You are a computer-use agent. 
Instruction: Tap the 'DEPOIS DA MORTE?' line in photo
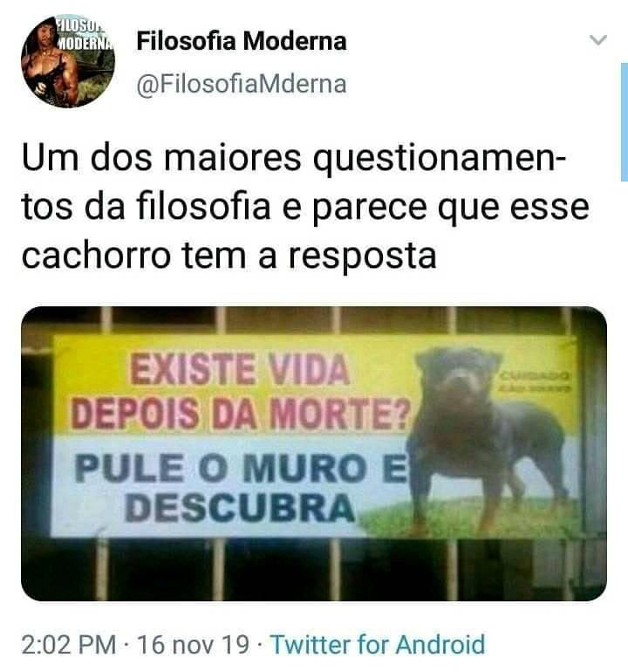pyautogui.click(x=240, y=415)
